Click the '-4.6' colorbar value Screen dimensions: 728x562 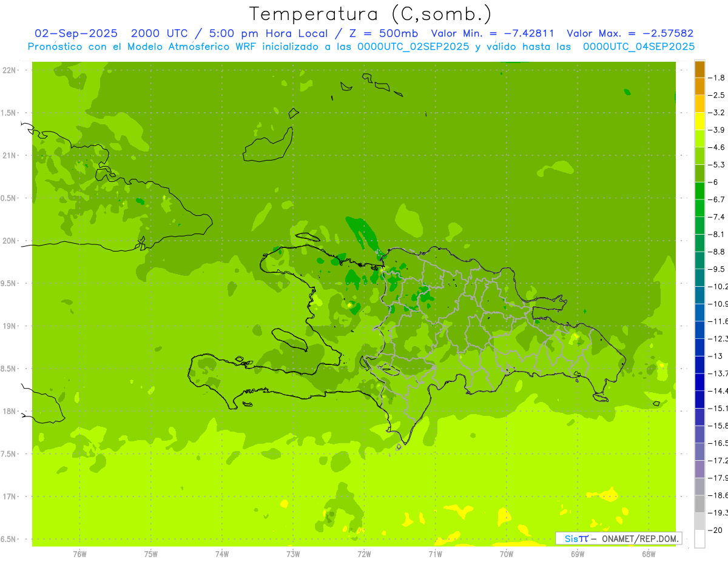pos(716,147)
